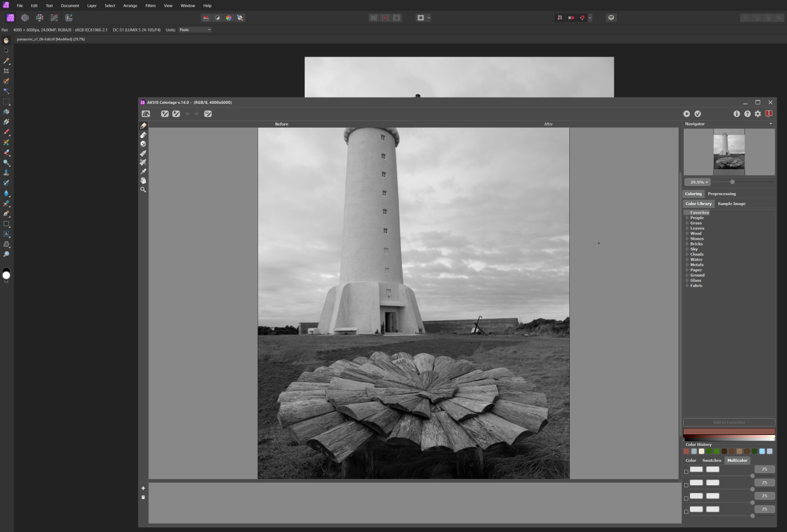The image size is (787, 532).
Task: Open the Coloriage preferences gear
Action: click(758, 114)
